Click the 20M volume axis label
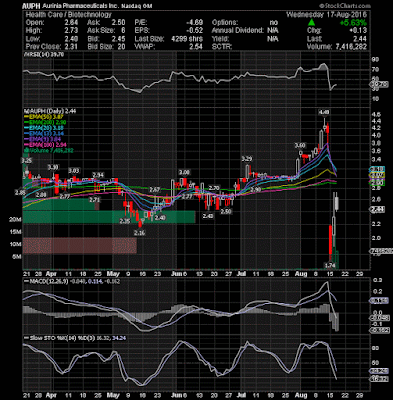The width and height of the screenshot is (393, 400). tap(16, 220)
